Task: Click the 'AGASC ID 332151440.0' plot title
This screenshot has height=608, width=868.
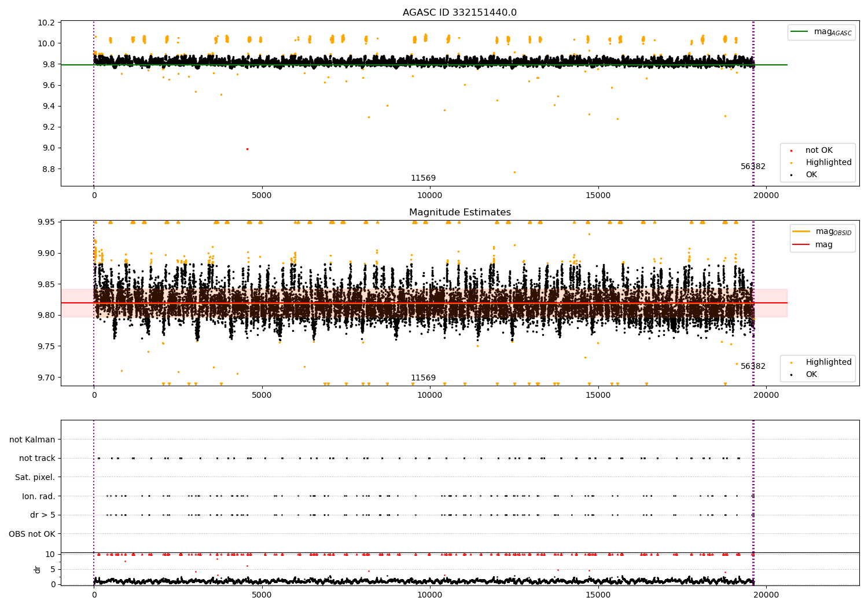Action: [x=459, y=13]
